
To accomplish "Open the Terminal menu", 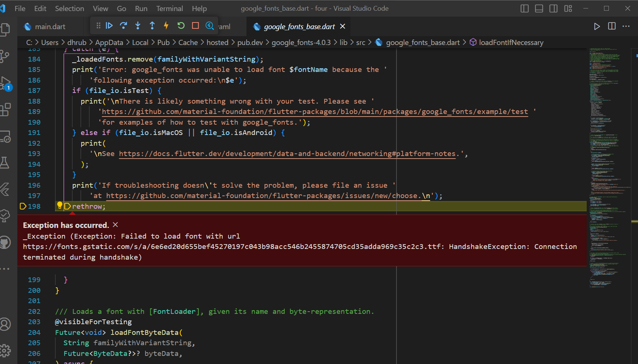I will pos(169,8).
